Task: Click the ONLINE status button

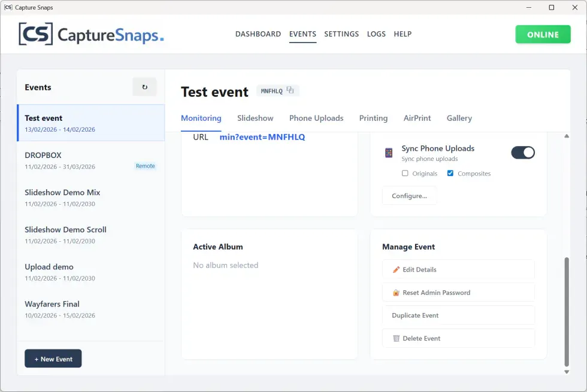Action: click(543, 35)
